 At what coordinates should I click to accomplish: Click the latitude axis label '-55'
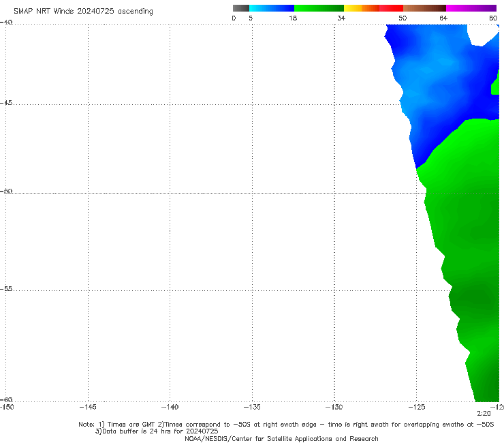(6, 289)
